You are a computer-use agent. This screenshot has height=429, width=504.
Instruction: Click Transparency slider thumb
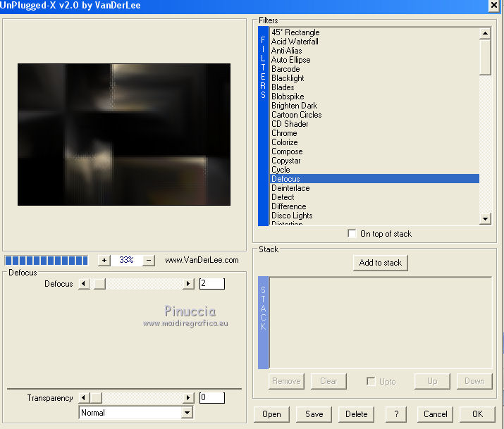coord(96,398)
